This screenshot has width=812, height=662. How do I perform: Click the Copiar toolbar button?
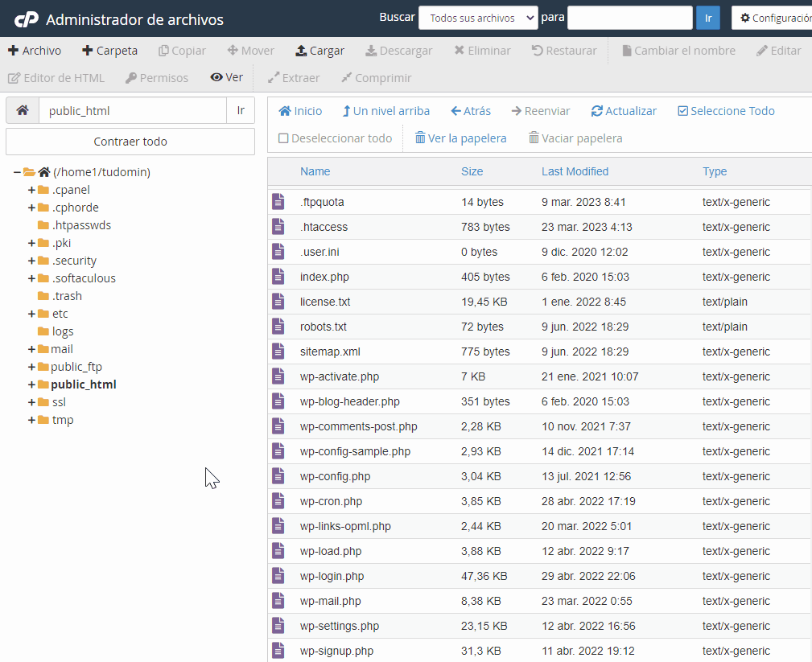(183, 51)
